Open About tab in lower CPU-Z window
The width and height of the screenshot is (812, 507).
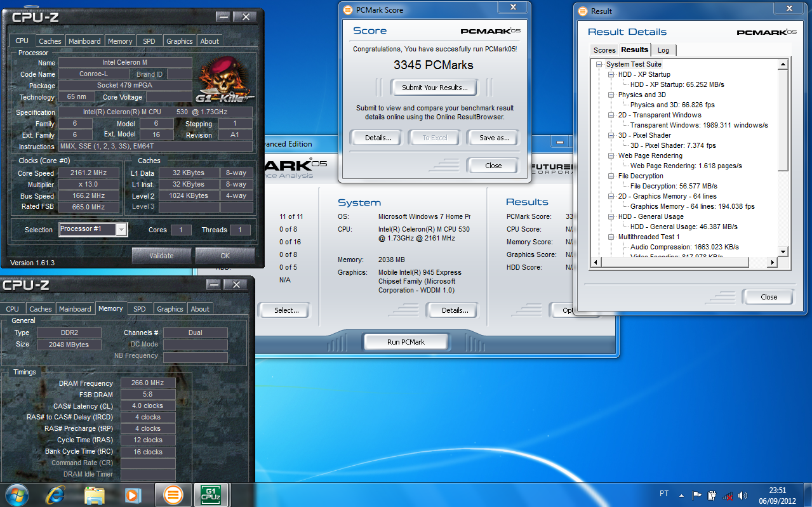click(x=200, y=309)
